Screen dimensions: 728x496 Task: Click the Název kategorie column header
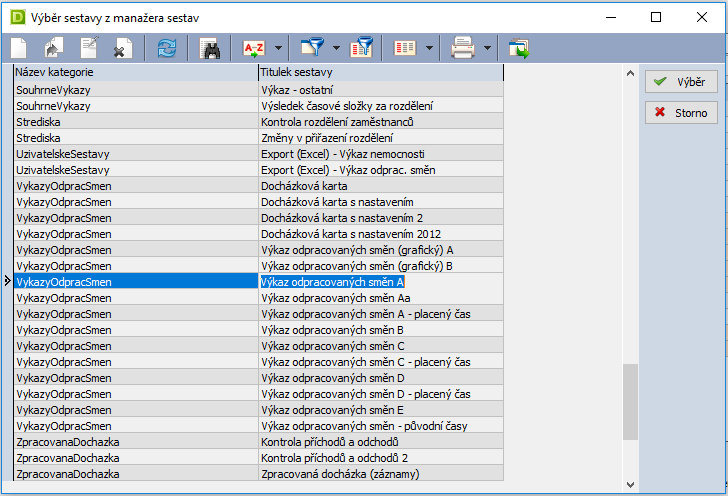click(134, 73)
